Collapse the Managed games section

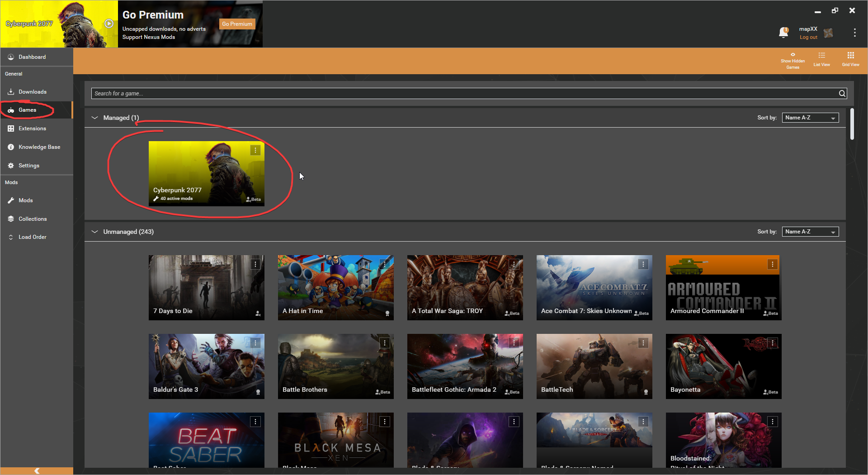94,118
